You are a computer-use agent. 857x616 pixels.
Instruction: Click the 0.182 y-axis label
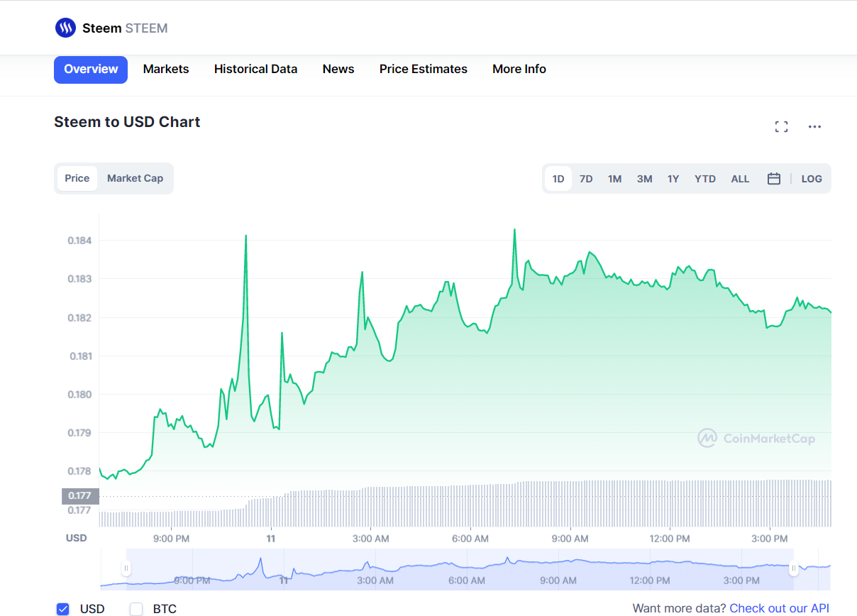pos(79,317)
